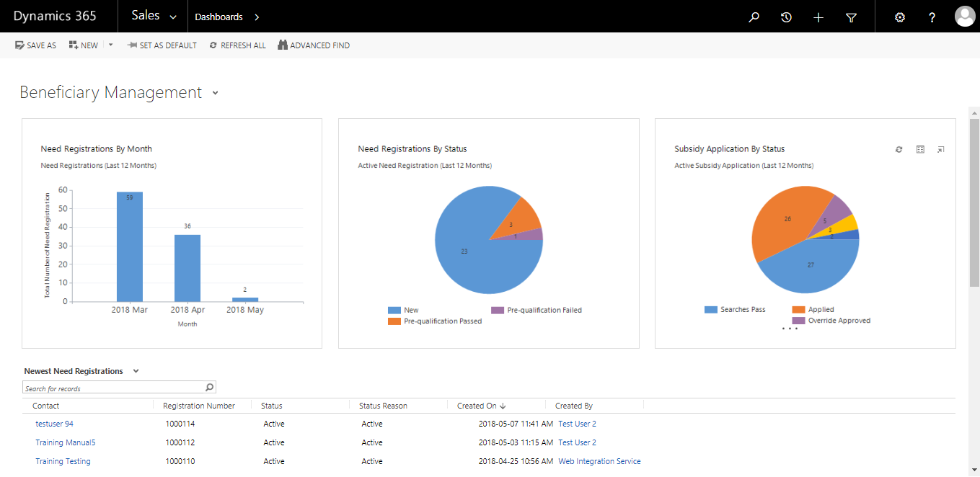This screenshot has width=980, height=477.
Task: Click the Applied orange legend swatch
Action: click(x=798, y=309)
